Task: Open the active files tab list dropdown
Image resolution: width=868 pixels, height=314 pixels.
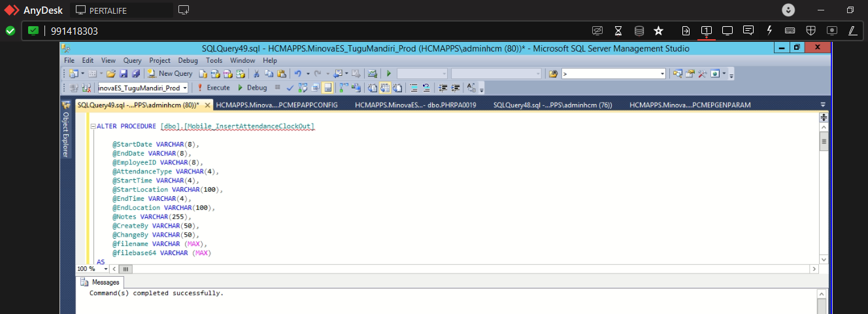Action: (x=823, y=105)
